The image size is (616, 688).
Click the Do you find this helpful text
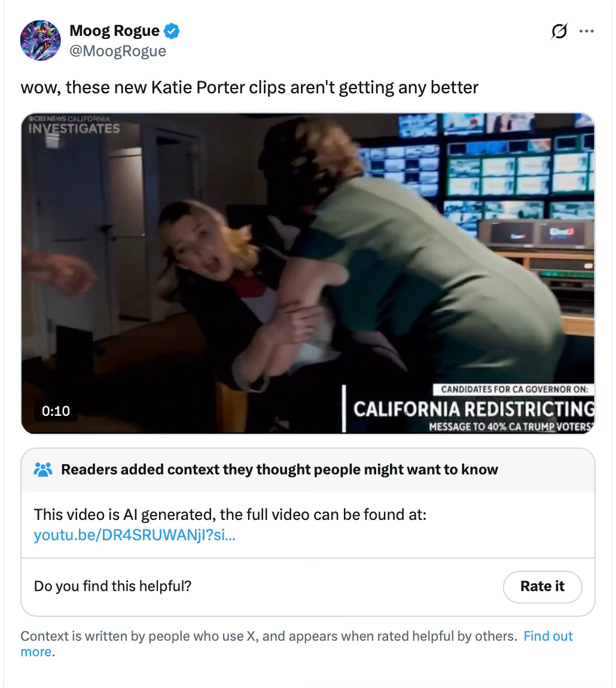[113, 586]
